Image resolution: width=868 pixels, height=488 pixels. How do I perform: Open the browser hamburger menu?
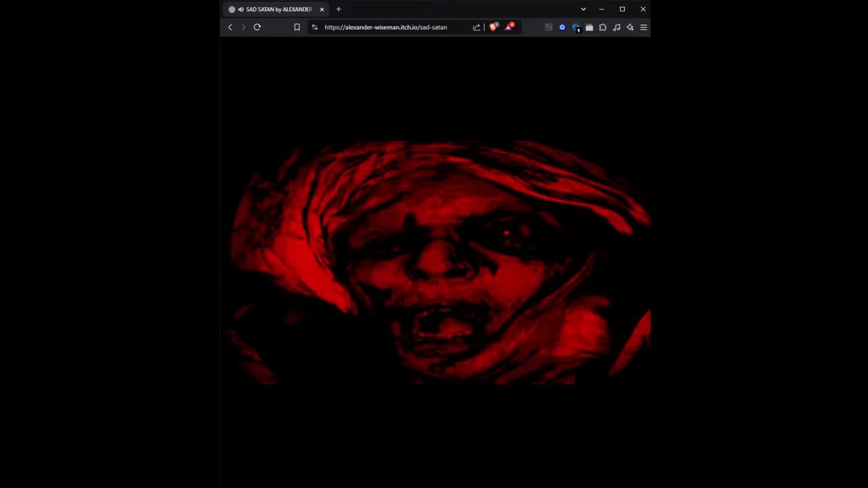pos(644,27)
